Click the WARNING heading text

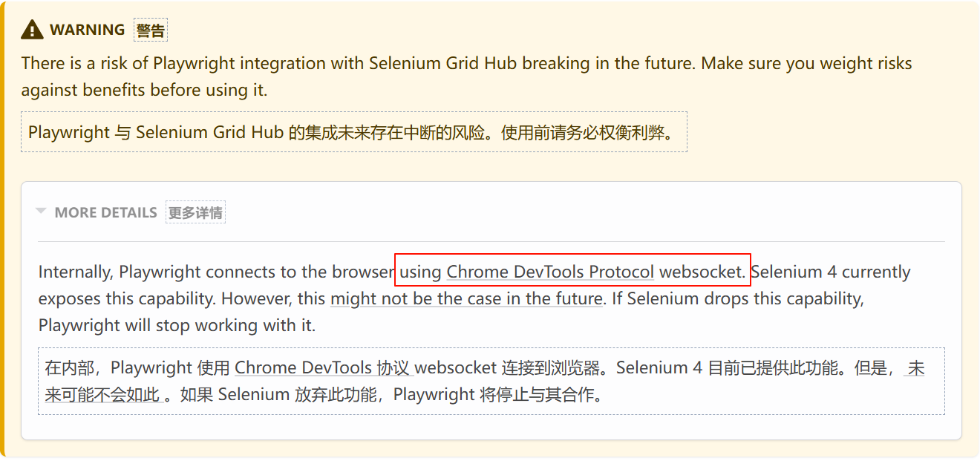click(87, 30)
